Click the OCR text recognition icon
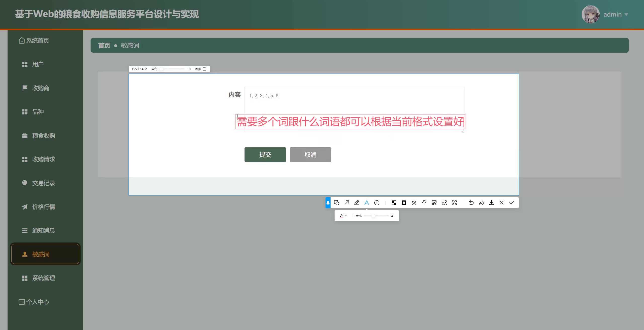 [x=454, y=203]
